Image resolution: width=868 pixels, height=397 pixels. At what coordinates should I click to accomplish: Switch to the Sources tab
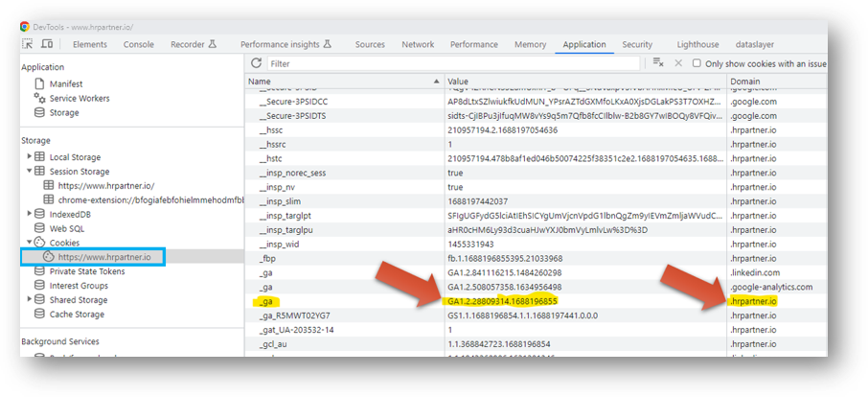pyautogui.click(x=370, y=44)
